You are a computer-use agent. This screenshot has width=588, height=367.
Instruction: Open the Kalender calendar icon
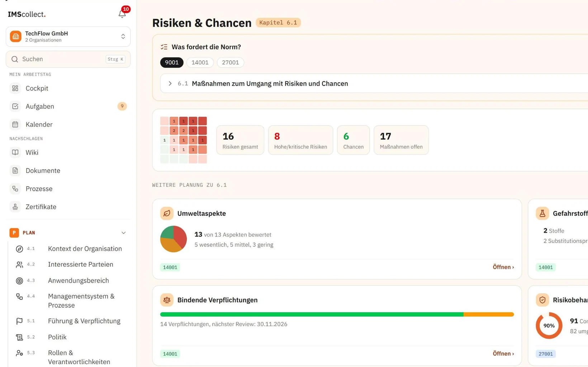[15, 124]
